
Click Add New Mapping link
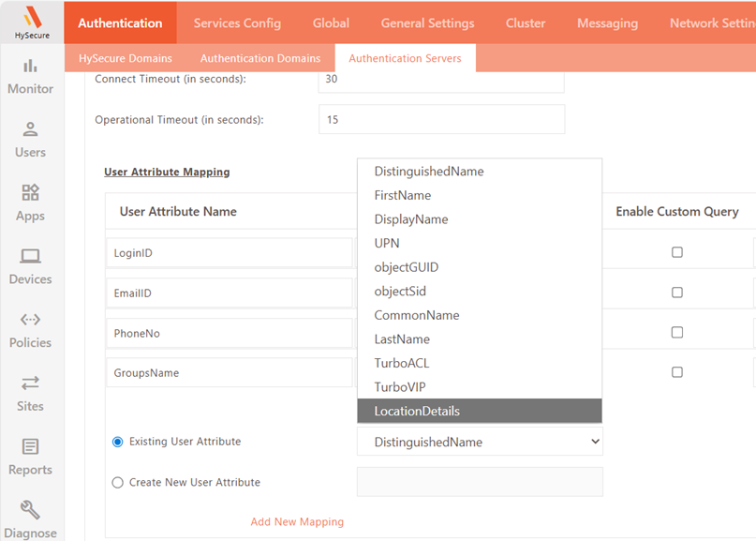click(x=297, y=521)
